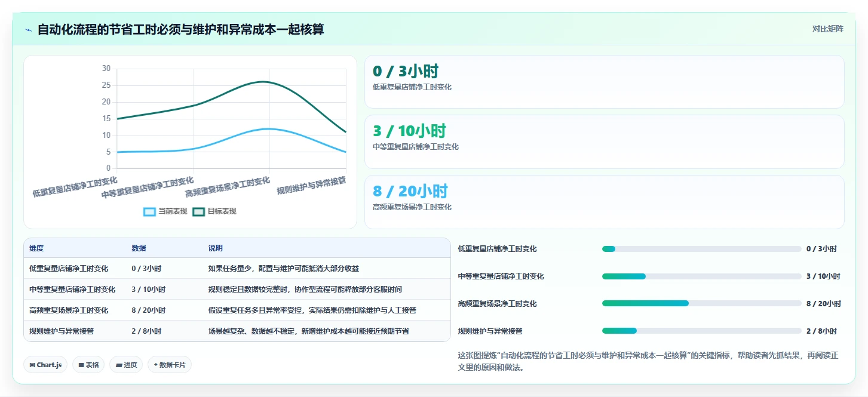Click the 数据 column header
The height and width of the screenshot is (397, 868).
pos(139,248)
